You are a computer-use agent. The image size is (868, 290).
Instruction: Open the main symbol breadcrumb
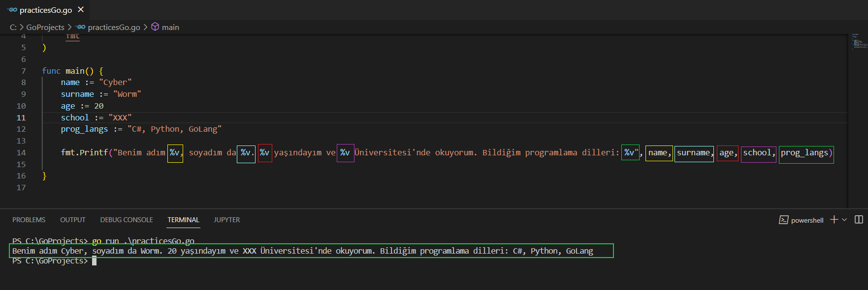point(170,28)
